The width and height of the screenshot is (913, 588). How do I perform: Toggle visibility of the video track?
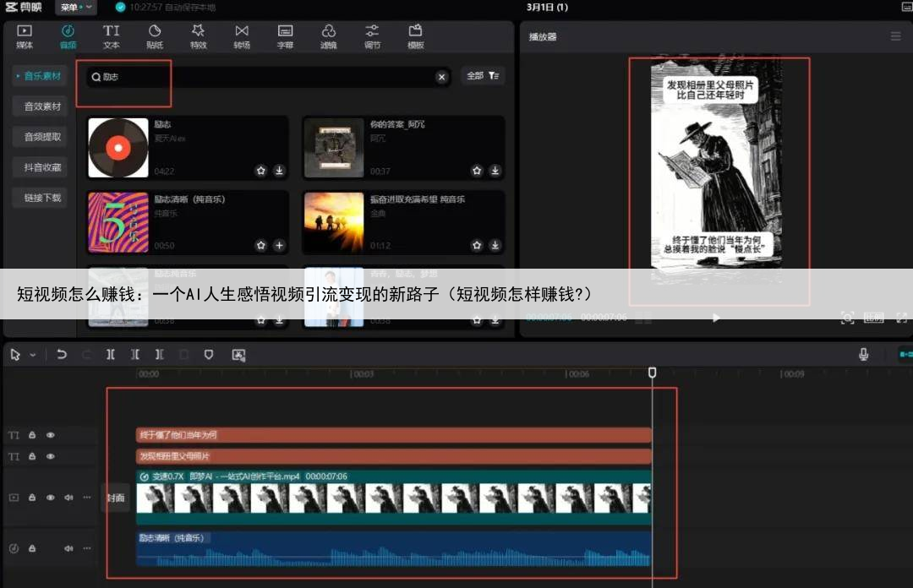51,498
